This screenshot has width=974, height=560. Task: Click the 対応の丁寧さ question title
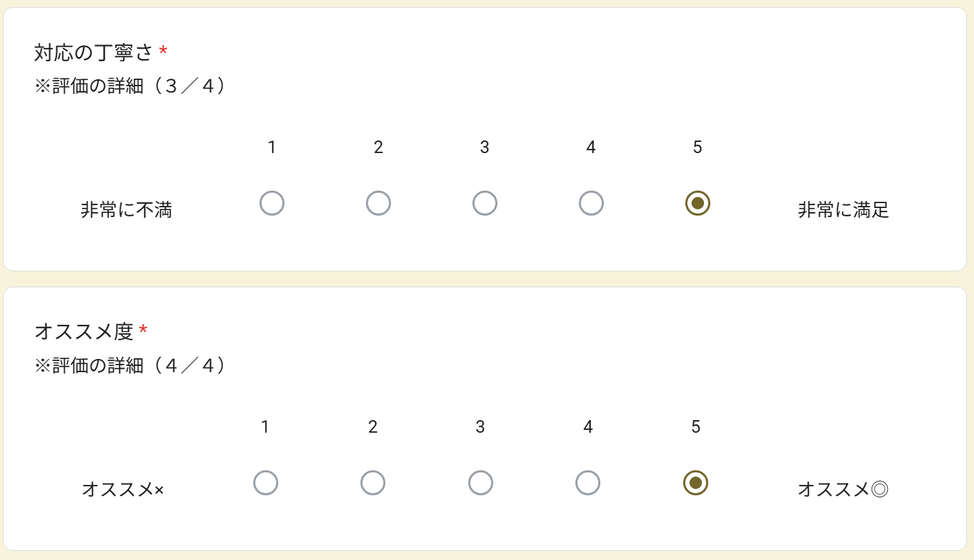(x=93, y=52)
